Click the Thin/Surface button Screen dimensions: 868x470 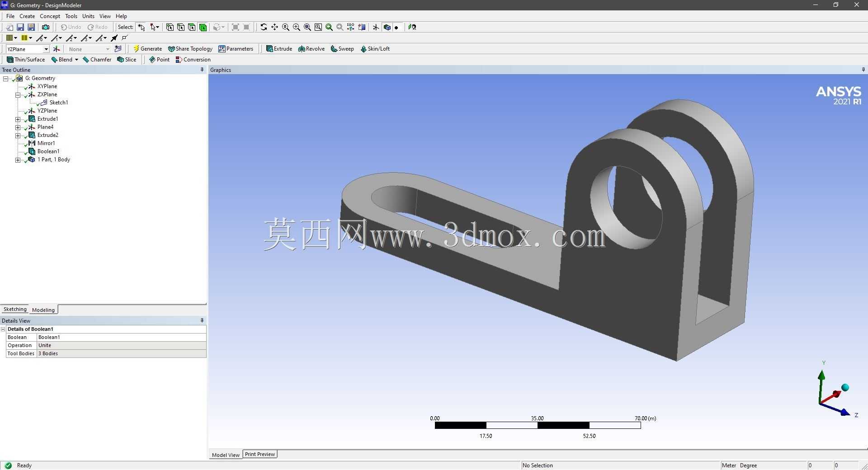click(26, 60)
